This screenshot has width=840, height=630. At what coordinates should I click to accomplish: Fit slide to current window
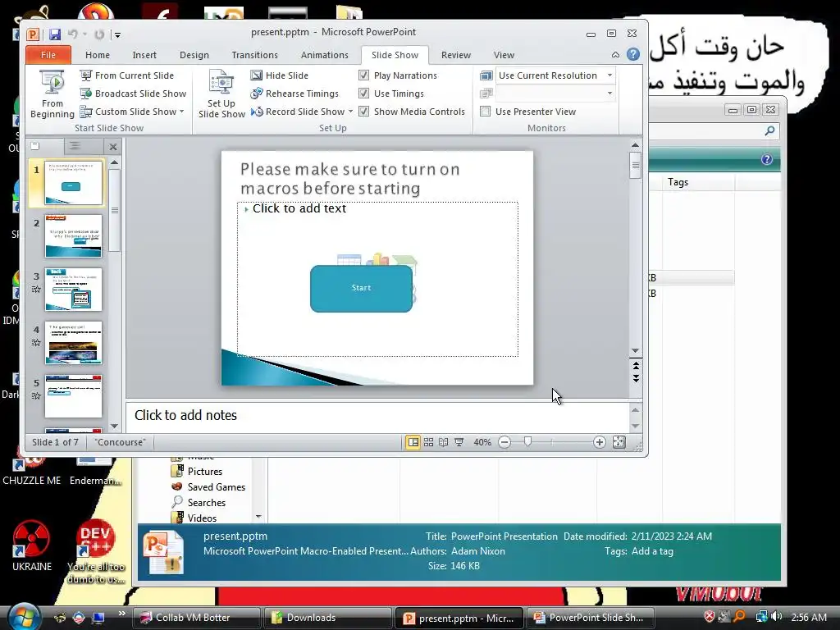(619, 442)
